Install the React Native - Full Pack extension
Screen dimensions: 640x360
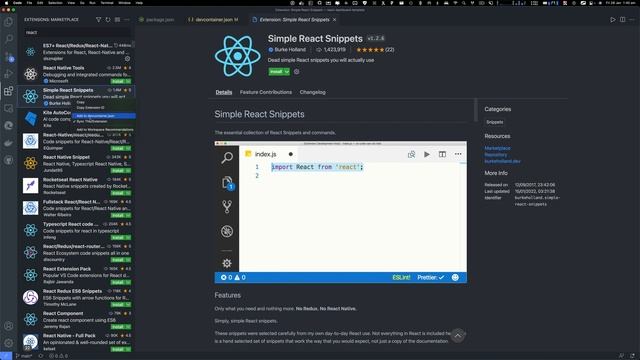pyautogui.click(x=118, y=349)
